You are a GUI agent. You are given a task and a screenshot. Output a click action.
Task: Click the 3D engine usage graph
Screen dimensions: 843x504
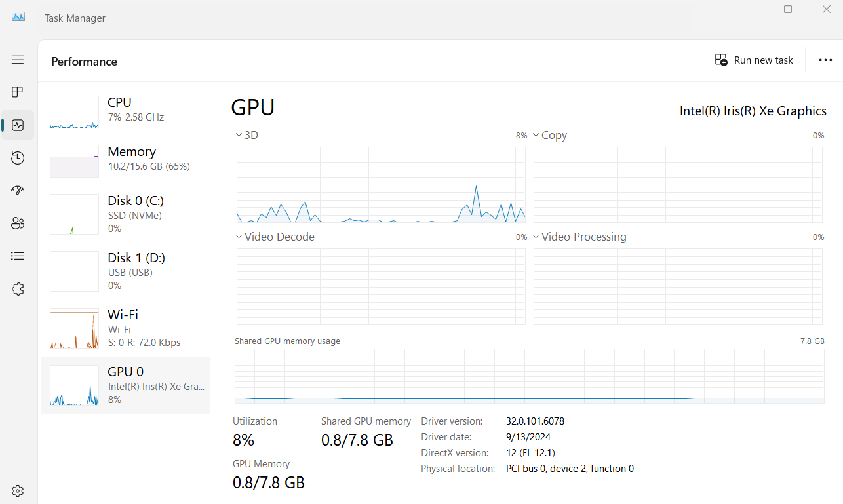tap(381, 185)
